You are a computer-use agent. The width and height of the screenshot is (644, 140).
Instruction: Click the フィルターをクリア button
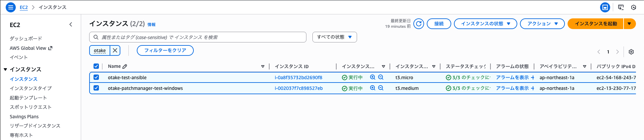pyautogui.click(x=165, y=50)
